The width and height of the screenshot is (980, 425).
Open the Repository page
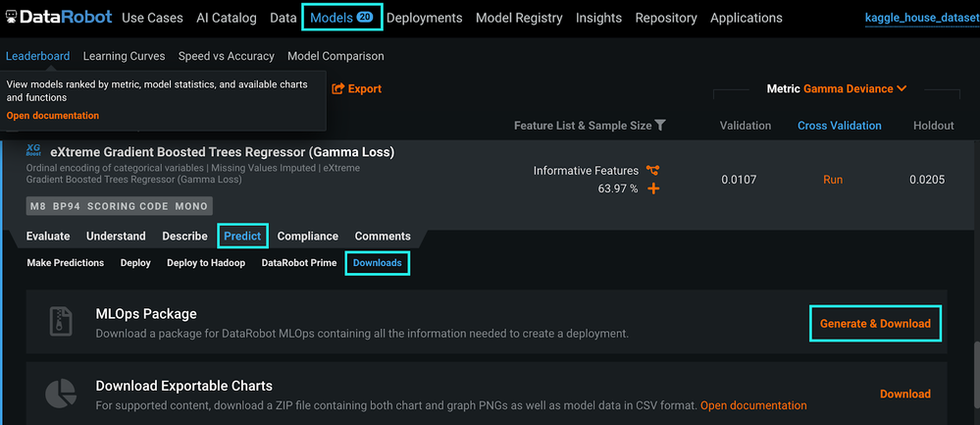[666, 18]
